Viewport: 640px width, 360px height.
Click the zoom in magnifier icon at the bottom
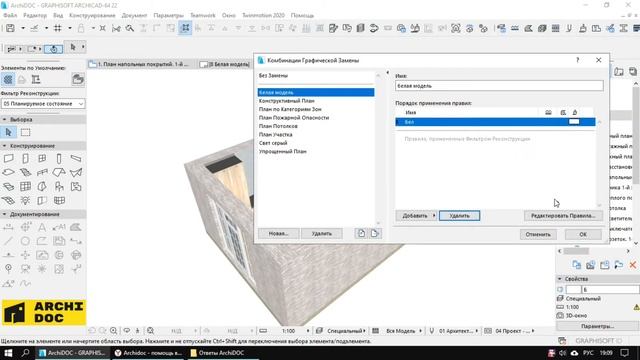coord(113,331)
